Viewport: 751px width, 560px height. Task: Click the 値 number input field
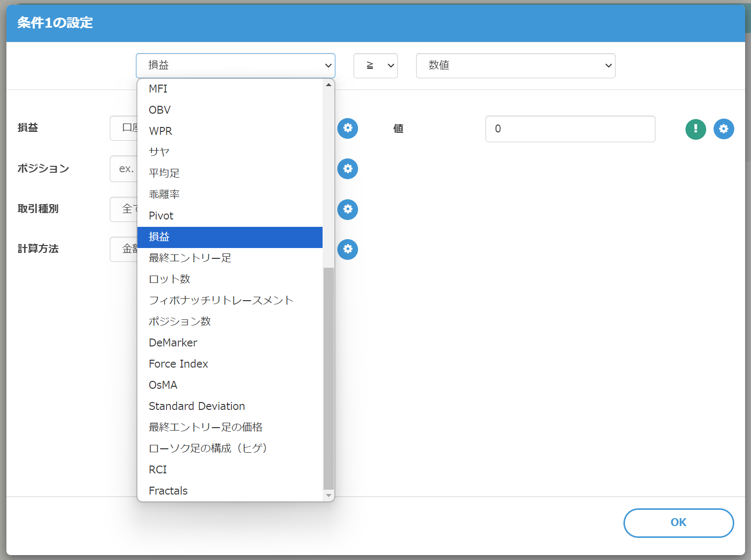tap(570, 129)
